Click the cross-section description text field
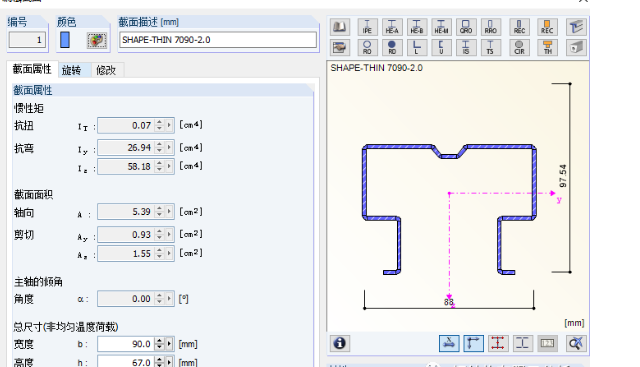Screen dimensions: 640x367 point(218,40)
